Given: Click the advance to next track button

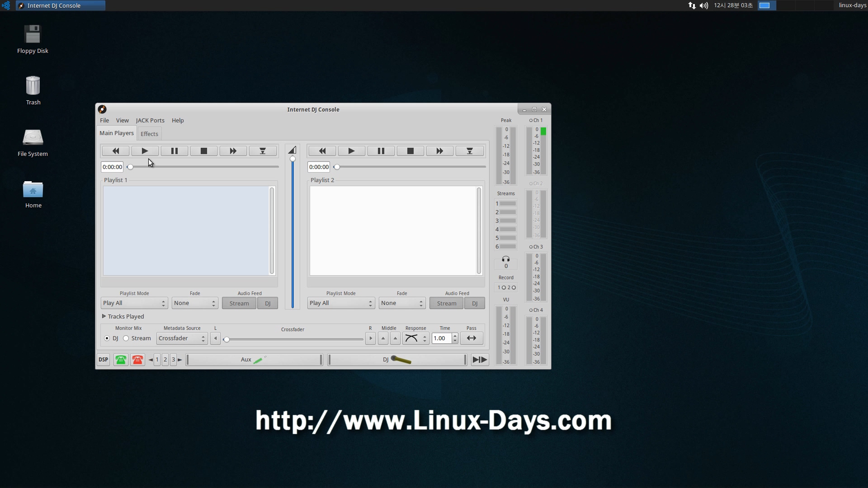Looking at the screenshot, I should coord(480,360).
